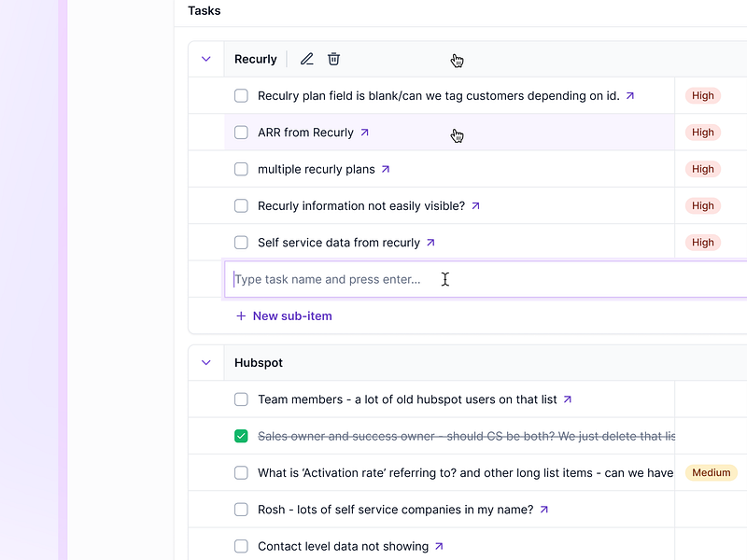The image size is (747, 560).
Task: Uncheck the completed 'Sales owner and success owner' task
Action: (241, 435)
